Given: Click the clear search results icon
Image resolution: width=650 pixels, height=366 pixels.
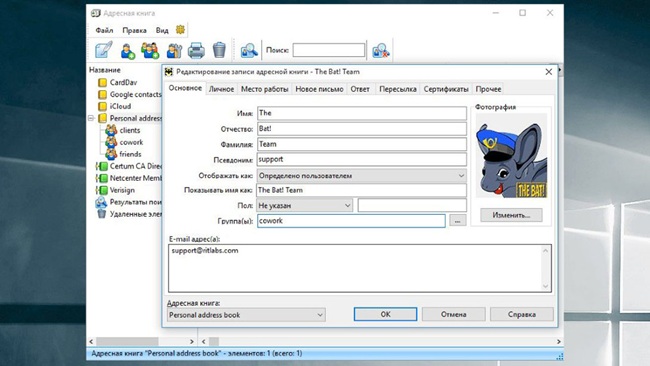Looking at the screenshot, I should [x=381, y=51].
